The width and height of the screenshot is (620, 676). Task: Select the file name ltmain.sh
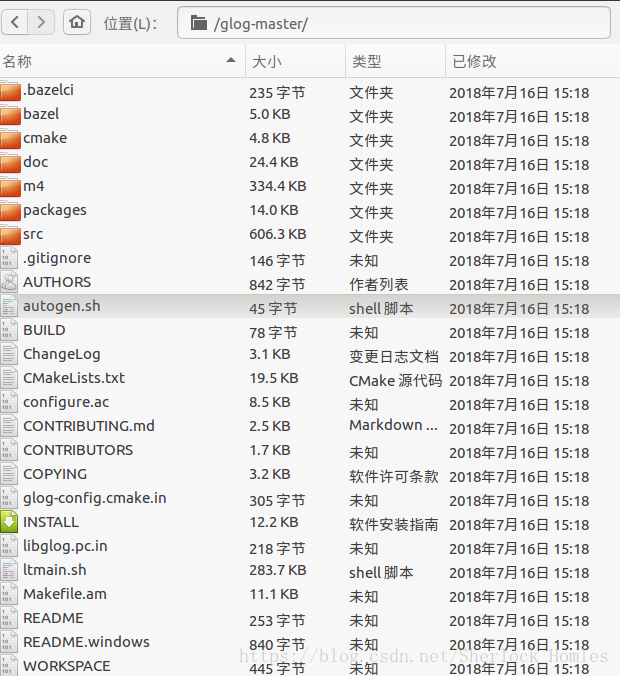click(x=55, y=570)
